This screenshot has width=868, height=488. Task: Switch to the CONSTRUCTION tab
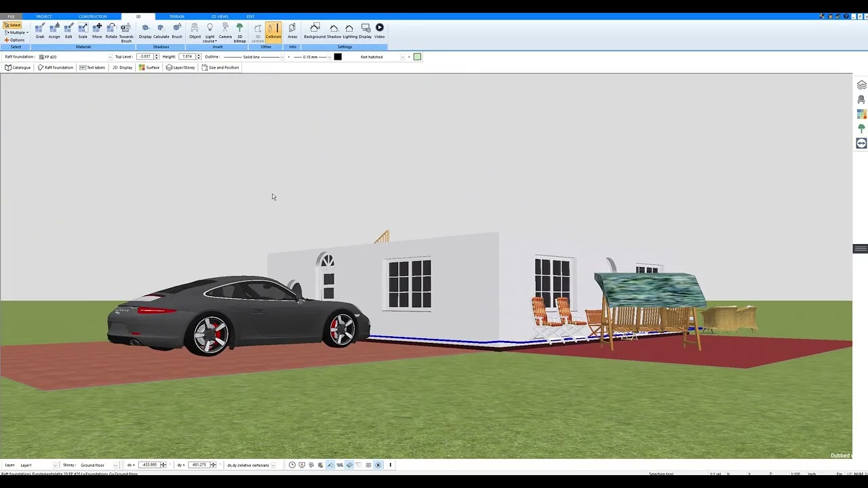[92, 16]
